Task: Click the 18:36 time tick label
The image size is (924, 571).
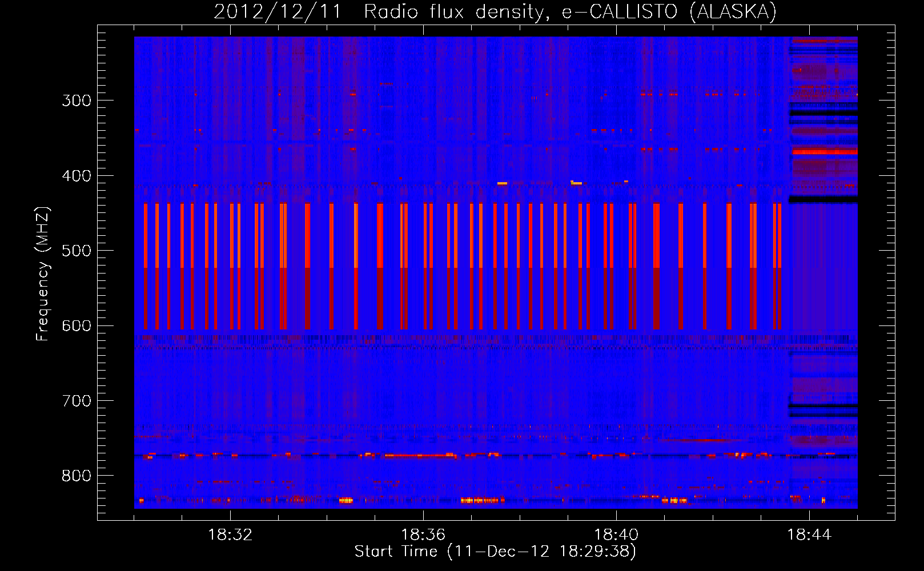Action: tap(423, 535)
